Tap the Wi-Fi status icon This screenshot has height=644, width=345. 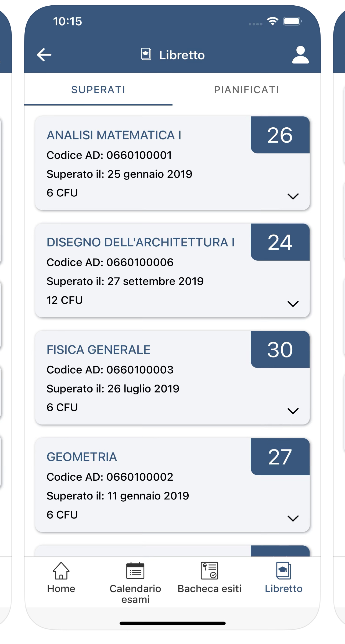(272, 21)
